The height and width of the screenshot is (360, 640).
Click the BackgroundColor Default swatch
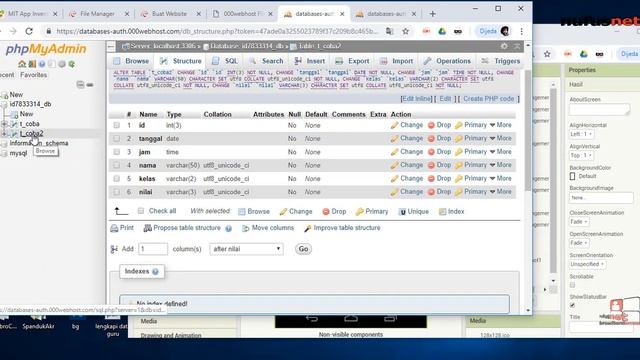[x=573, y=176]
